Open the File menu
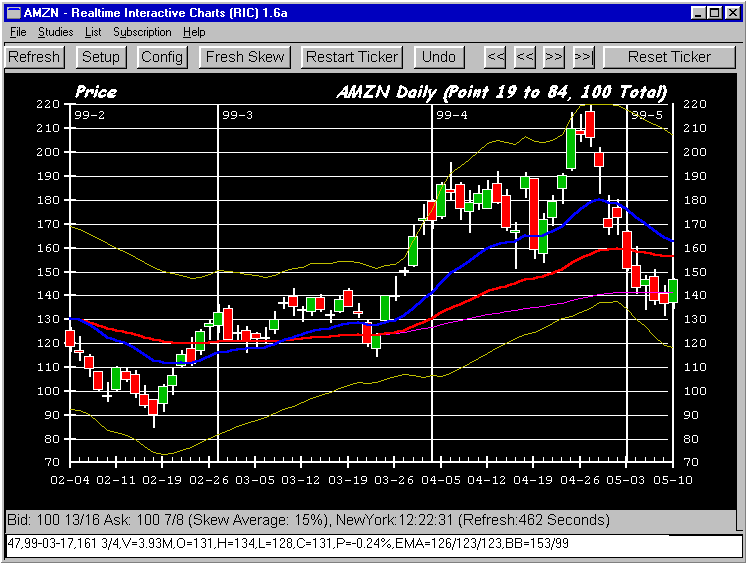Screen dimensions: 746x563 pos(18,32)
